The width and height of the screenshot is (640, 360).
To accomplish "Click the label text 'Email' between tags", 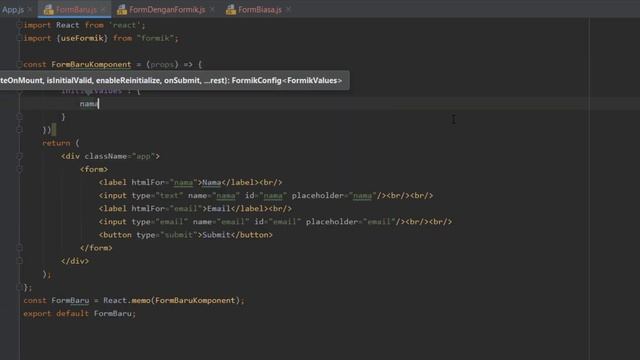I will point(219,208).
